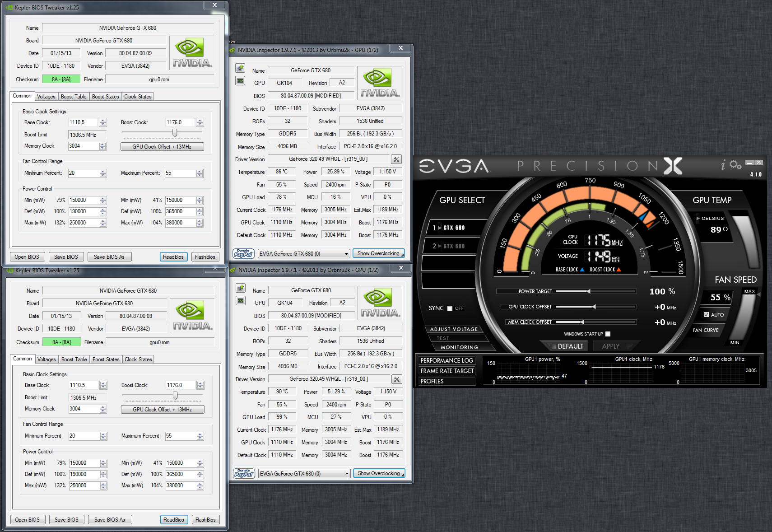The image size is (772, 532).
Task: Open FAN CURVE in EVGA Precision
Action: 706,330
